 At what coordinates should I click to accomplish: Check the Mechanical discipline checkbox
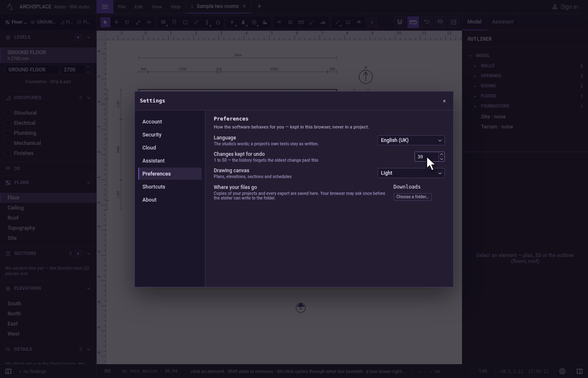click(8, 143)
